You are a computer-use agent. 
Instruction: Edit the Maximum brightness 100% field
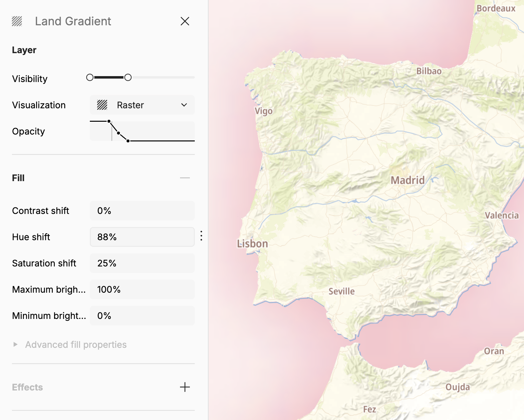[142, 289]
